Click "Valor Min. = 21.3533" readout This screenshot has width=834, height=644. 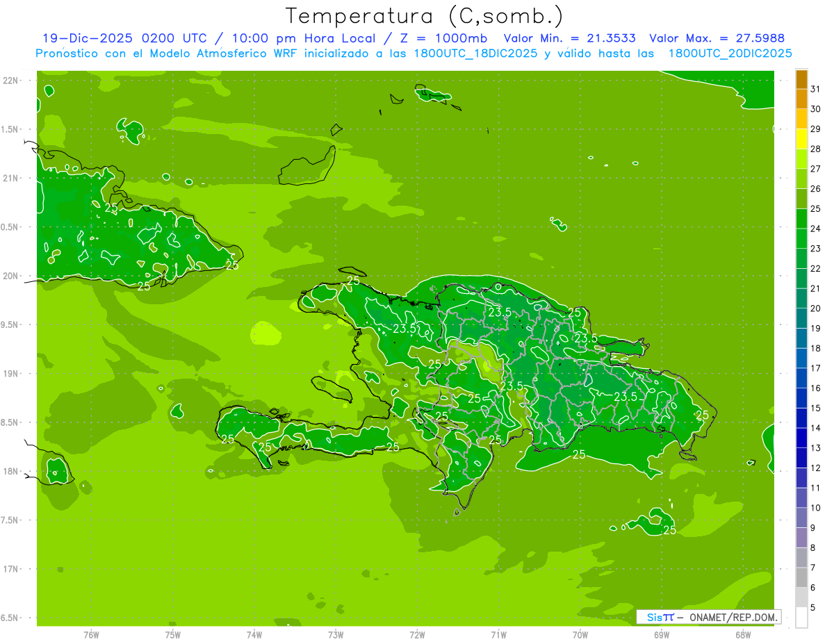tap(570, 38)
